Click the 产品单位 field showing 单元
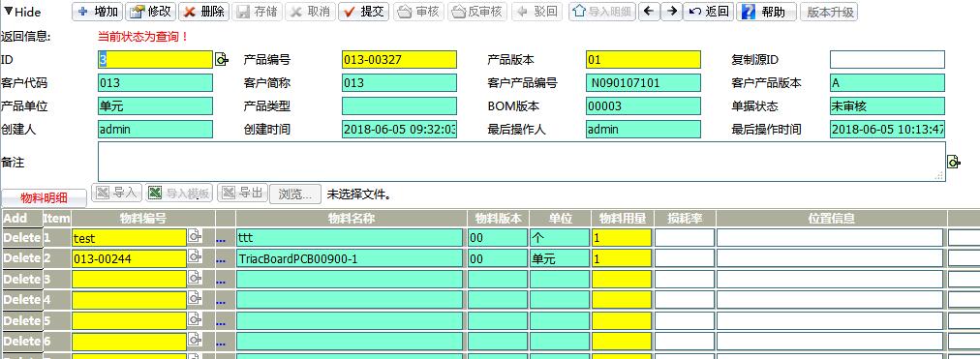 (156, 106)
